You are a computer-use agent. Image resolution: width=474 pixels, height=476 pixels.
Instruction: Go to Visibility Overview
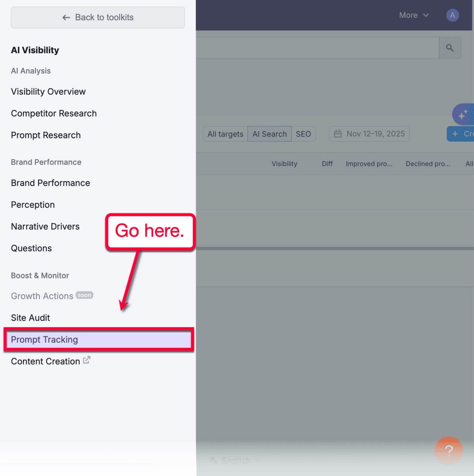pyautogui.click(x=48, y=92)
